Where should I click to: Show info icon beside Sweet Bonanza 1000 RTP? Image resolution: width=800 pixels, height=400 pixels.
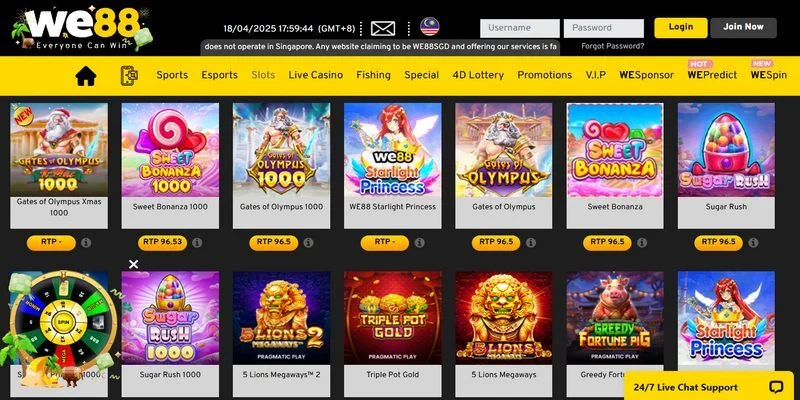pos(197,242)
